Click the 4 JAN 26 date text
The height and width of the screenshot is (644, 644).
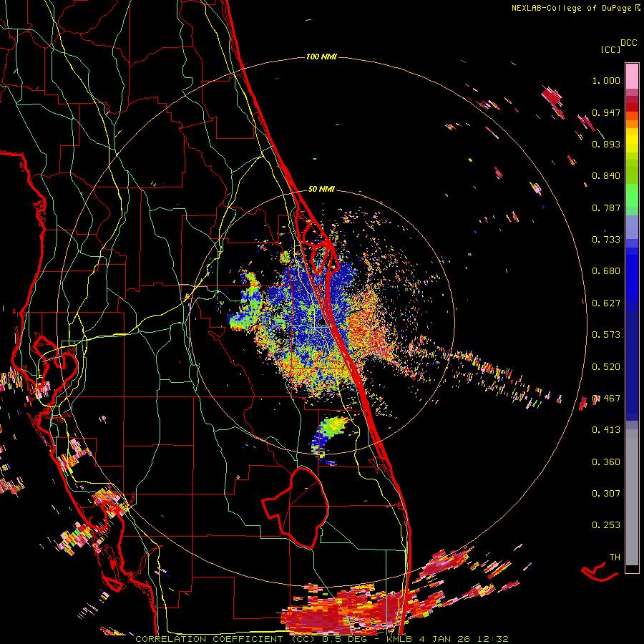(x=445, y=639)
